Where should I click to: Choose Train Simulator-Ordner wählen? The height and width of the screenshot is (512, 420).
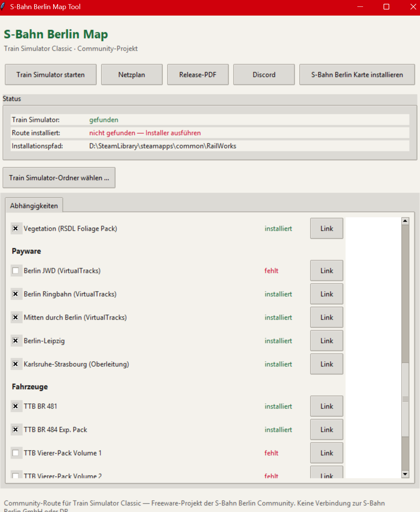pyautogui.click(x=59, y=178)
